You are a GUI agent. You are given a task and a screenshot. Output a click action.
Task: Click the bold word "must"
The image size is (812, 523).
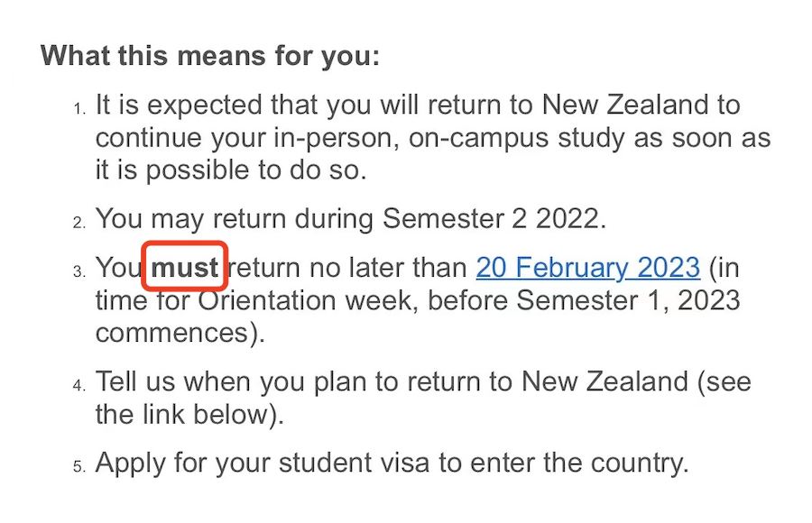tap(185, 268)
